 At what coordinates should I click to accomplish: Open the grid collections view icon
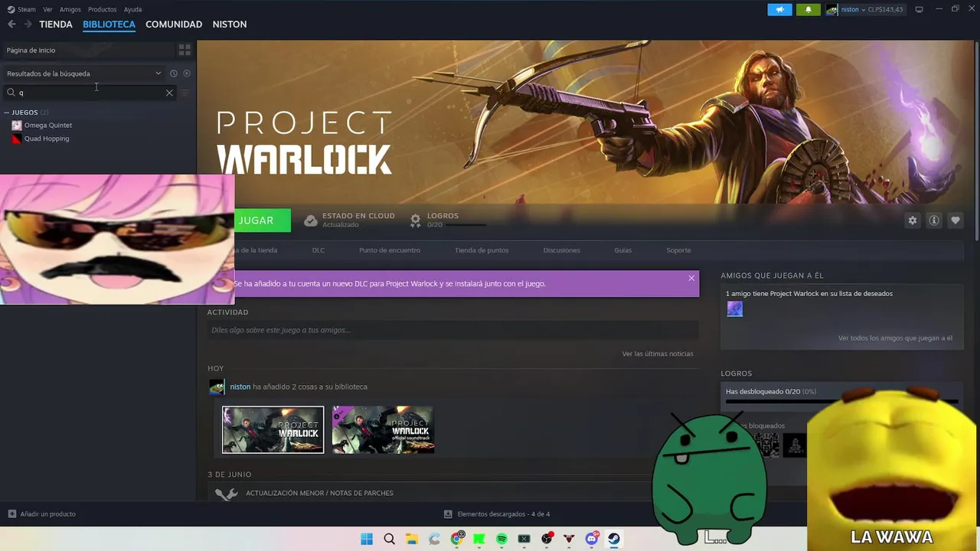[185, 50]
